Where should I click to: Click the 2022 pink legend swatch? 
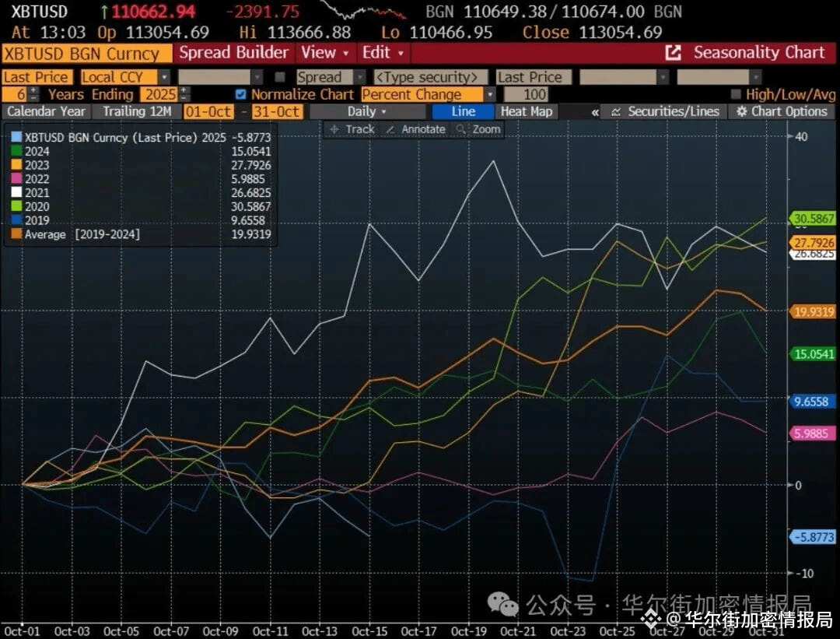tap(16, 178)
